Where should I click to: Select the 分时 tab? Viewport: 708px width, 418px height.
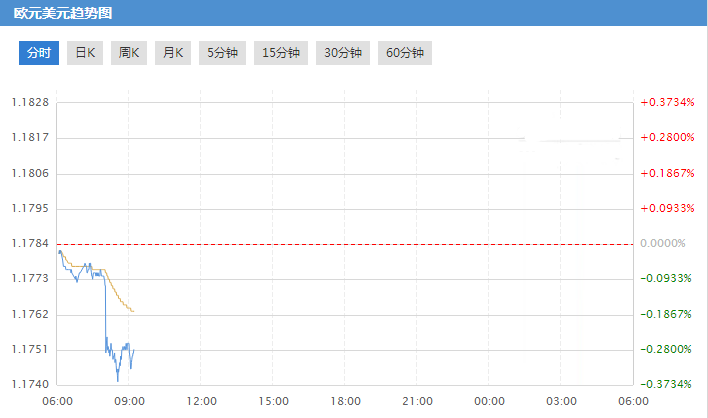point(39,53)
